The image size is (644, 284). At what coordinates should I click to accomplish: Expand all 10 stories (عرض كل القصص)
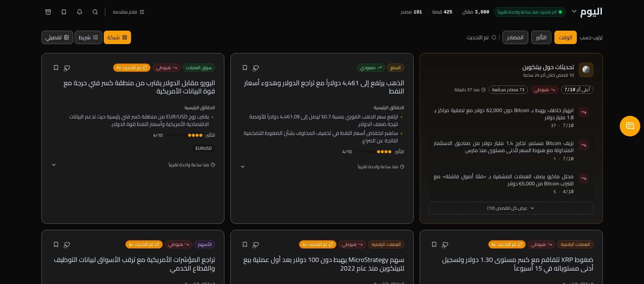[x=511, y=208]
